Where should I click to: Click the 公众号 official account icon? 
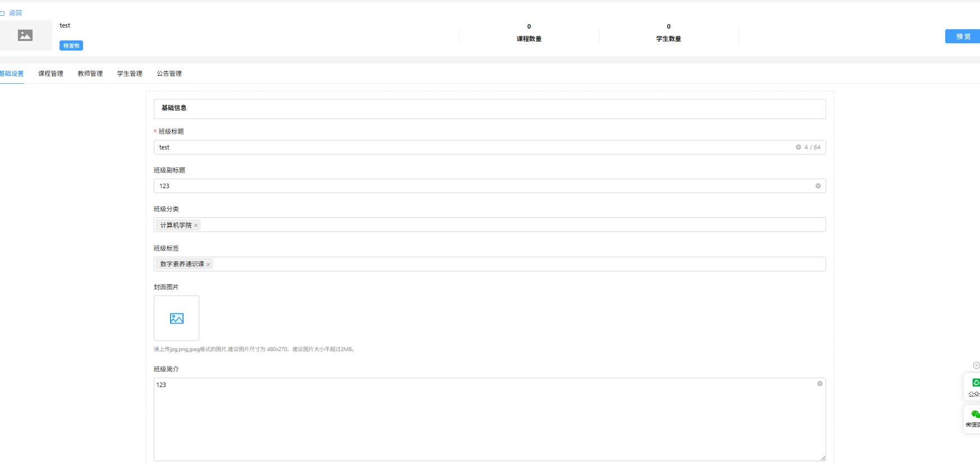976,383
